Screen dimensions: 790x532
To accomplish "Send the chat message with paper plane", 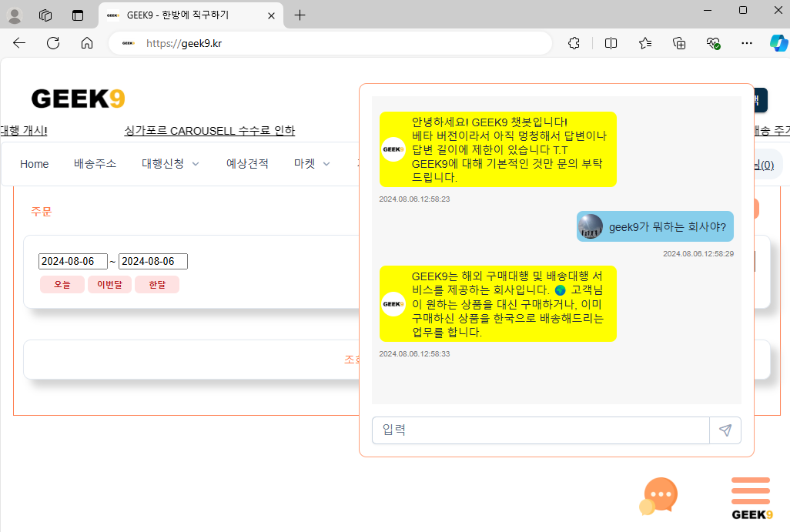I will [725, 430].
